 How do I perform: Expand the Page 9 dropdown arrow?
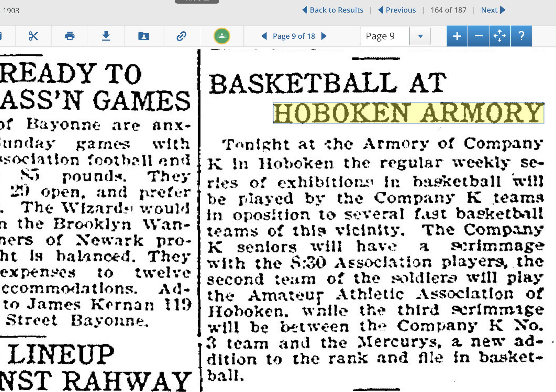point(420,36)
